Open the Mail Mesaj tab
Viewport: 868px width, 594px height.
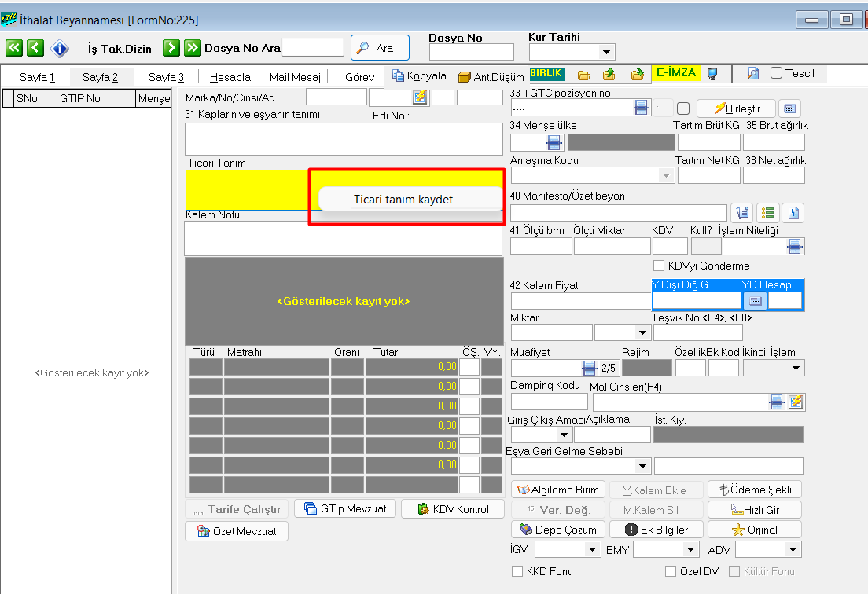(x=295, y=77)
